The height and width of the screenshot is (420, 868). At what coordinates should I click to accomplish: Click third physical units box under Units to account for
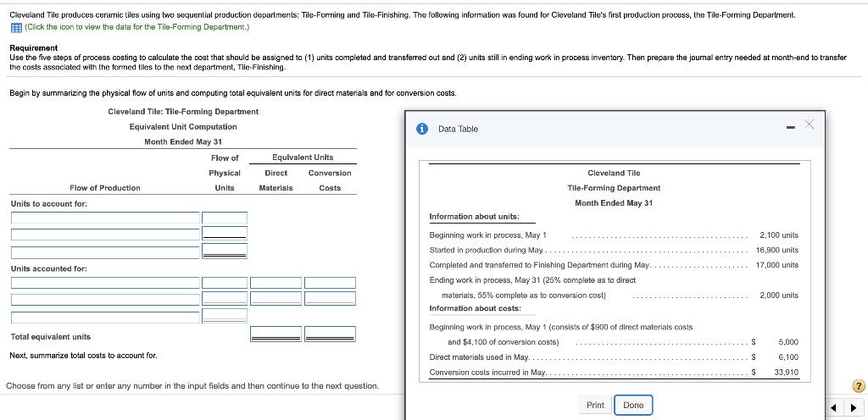[224, 251]
